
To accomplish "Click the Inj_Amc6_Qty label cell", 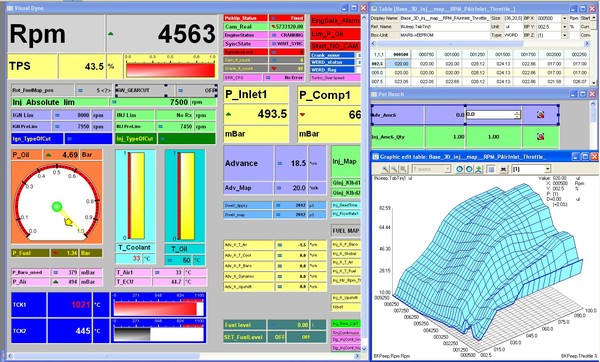I will (x=398, y=137).
